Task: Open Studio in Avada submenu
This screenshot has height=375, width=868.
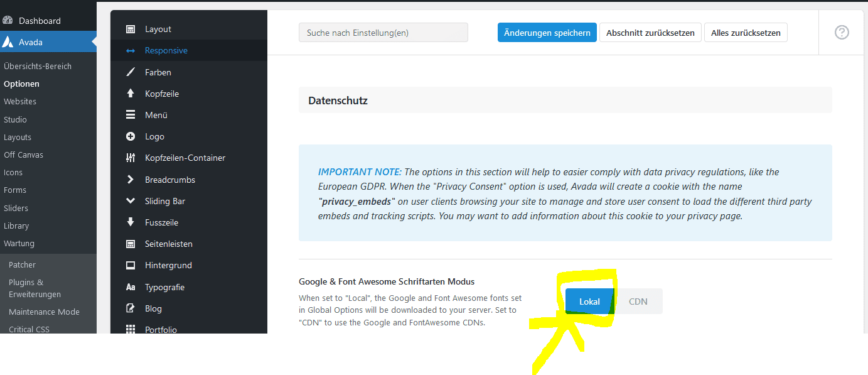Action: pyautogui.click(x=15, y=119)
